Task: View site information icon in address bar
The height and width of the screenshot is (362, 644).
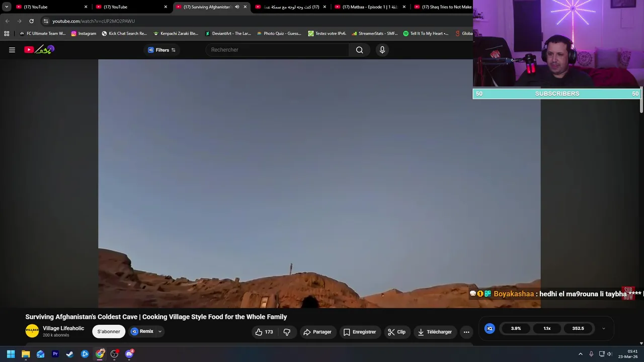Action: click(46, 21)
